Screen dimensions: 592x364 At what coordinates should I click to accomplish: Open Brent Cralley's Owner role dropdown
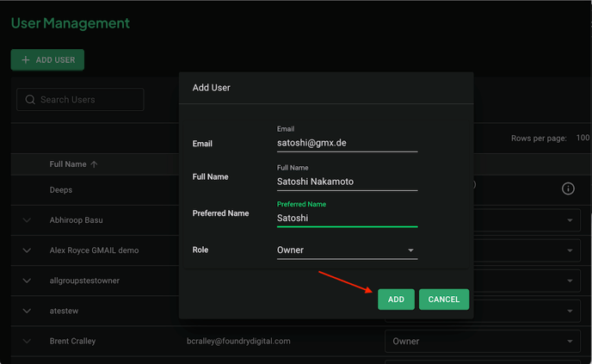[x=483, y=342]
